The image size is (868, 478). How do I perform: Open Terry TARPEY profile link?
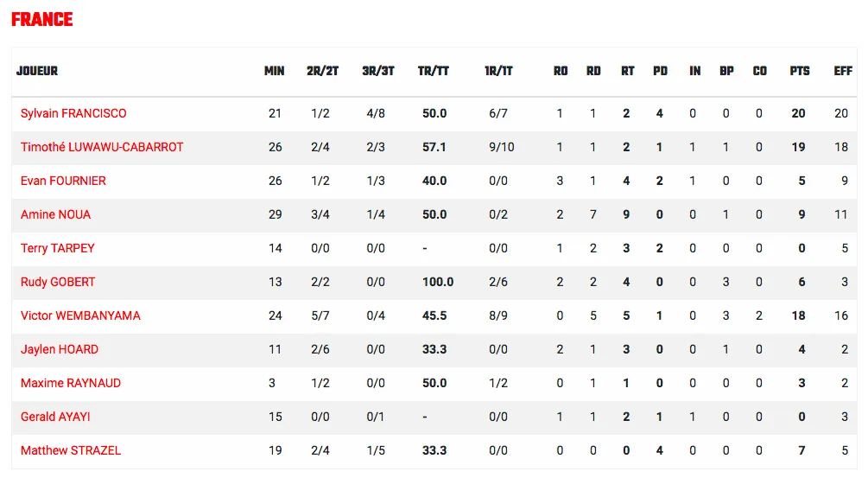[x=58, y=249]
